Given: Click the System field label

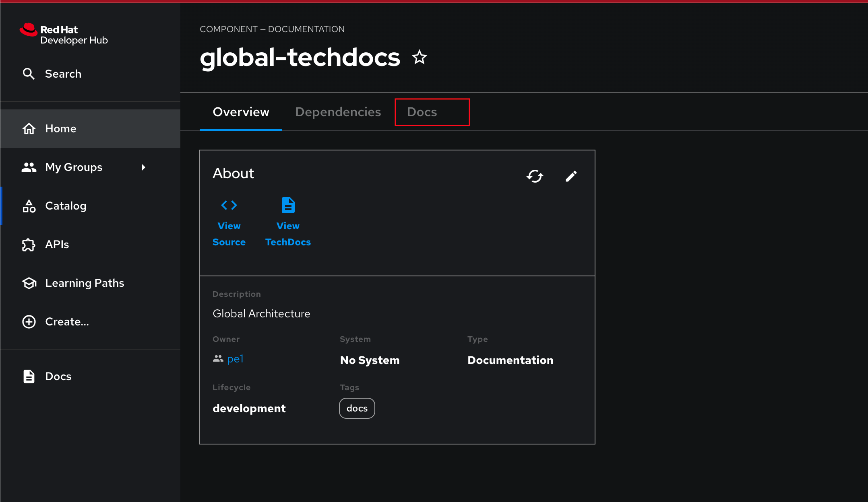Looking at the screenshot, I should coord(355,339).
